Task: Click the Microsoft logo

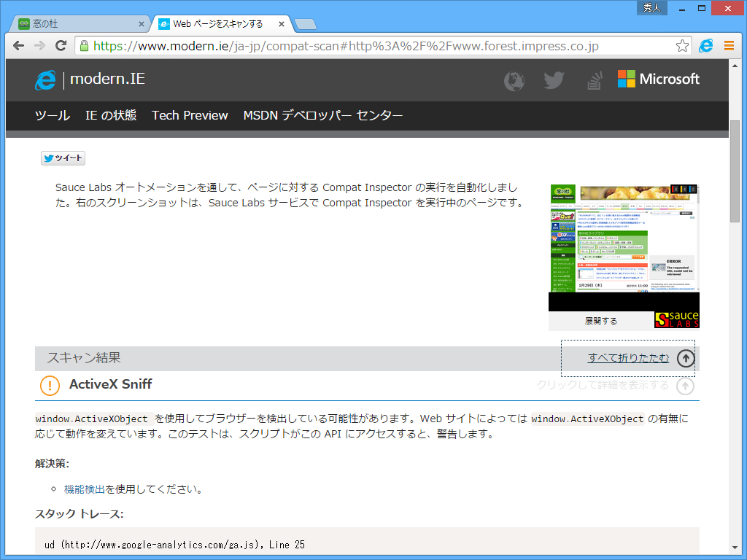Action: point(657,79)
